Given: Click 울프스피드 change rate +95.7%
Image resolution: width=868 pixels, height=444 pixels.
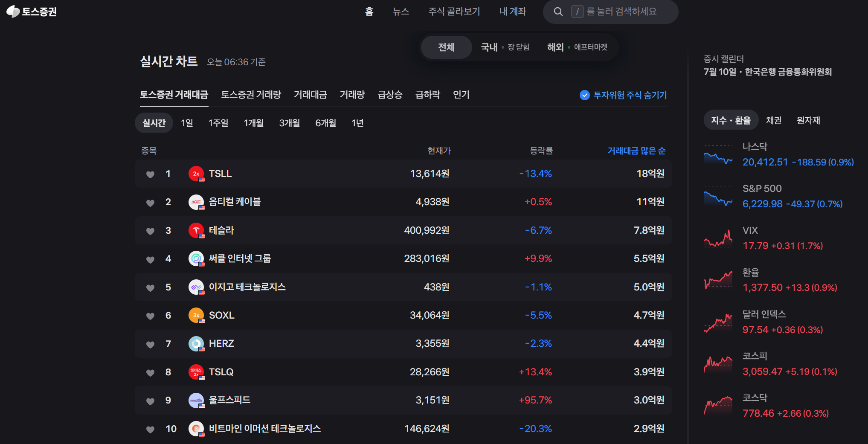Looking at the screenshot, I should tap(535, 400).
